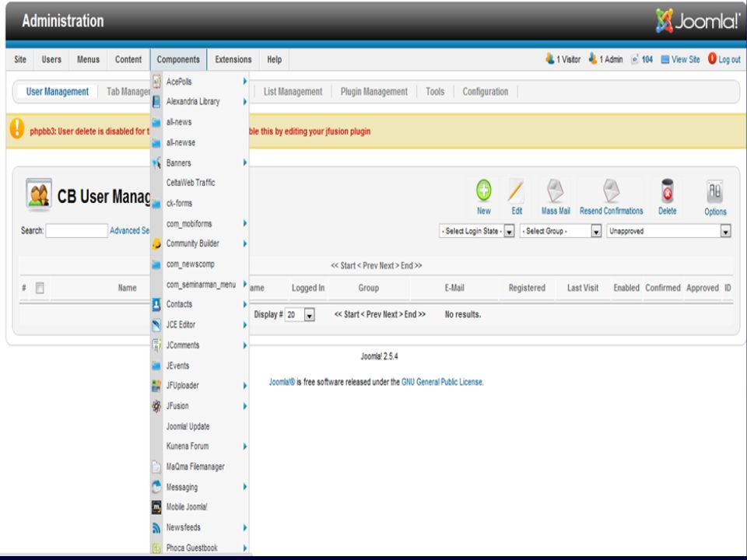Sort by the Last Visit column header
747x560 pixels.
(x=583, y=288)
